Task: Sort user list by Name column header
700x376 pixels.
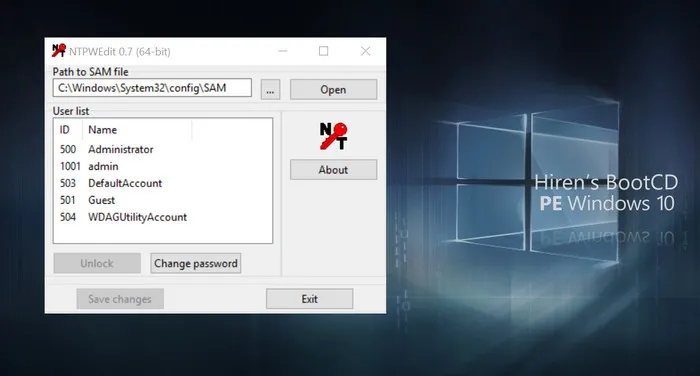Action: pyautogui.click(x=137, y=130)
